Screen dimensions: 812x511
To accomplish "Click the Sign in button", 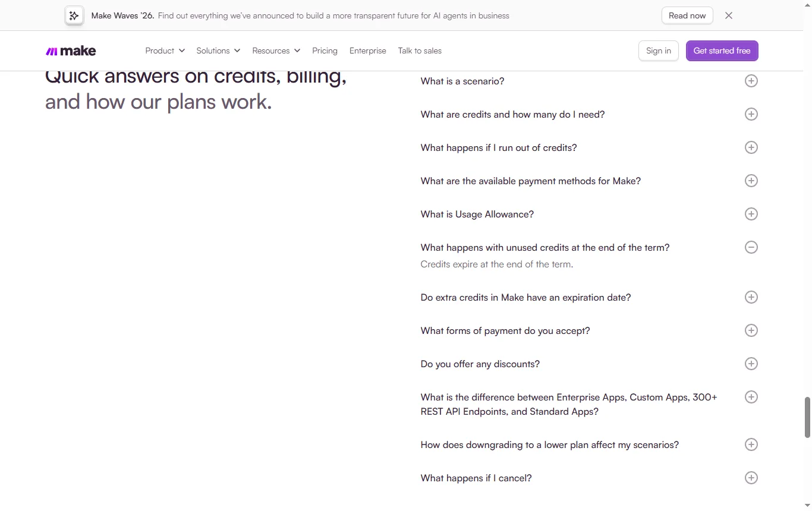I will [x=659, y=51].
